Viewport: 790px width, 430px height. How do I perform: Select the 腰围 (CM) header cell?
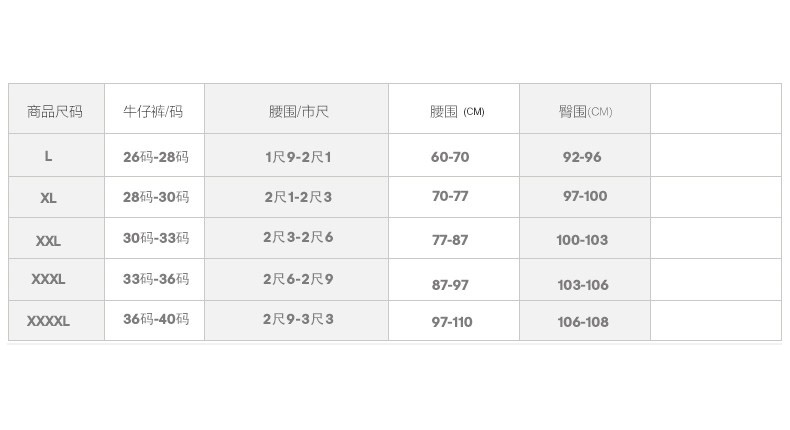(456, 111)
